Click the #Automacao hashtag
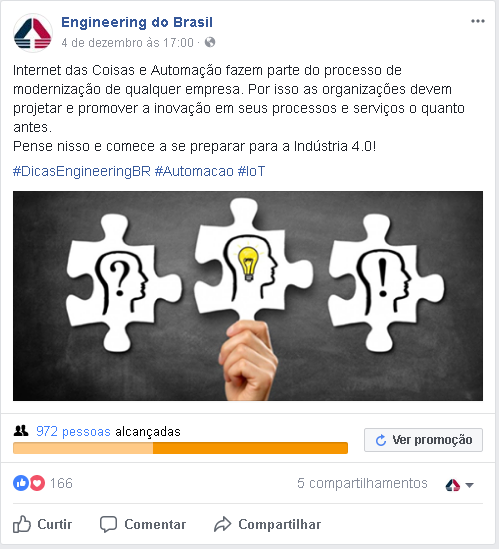This screenshot has height=549, width=499. (194, 171)
